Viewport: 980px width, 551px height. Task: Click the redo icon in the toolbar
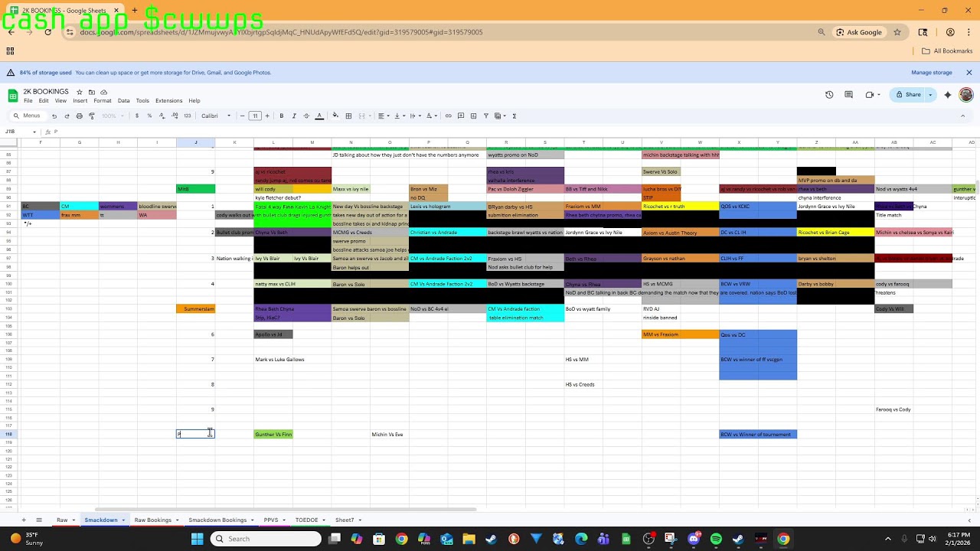click(67, 116)
